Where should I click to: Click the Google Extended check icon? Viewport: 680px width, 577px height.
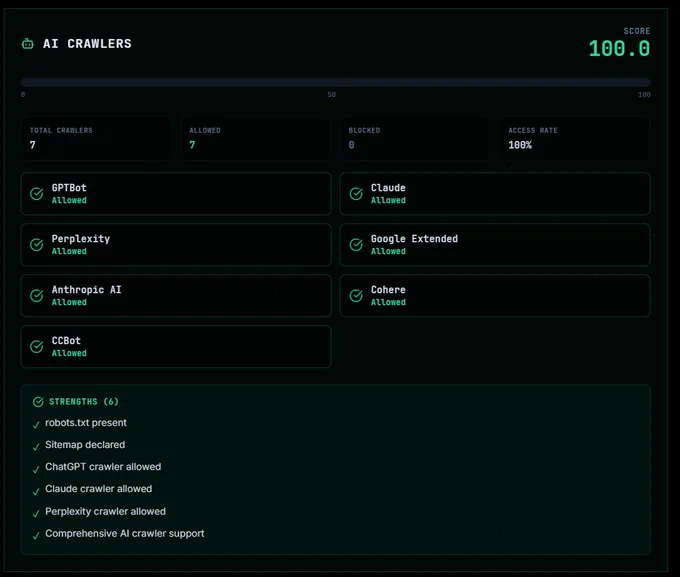tap(356, 245)
